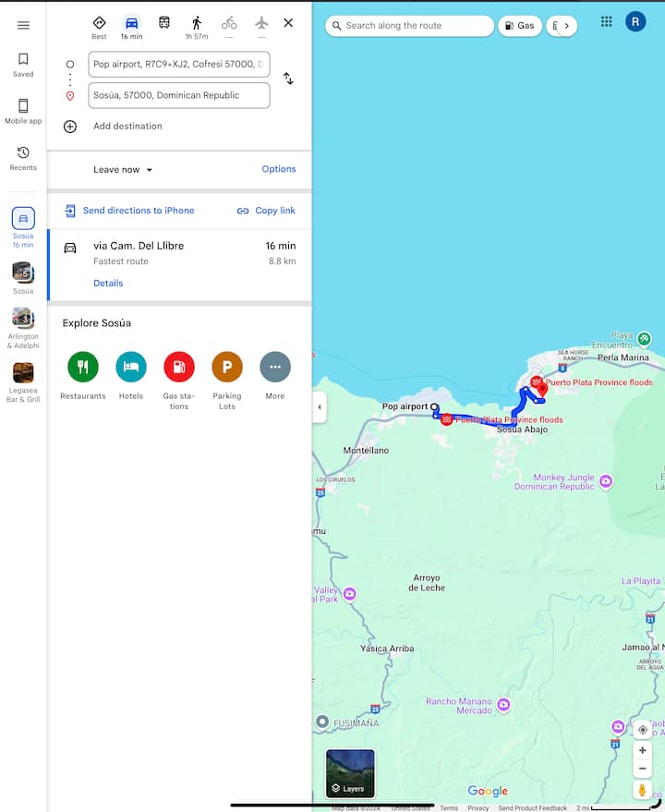The width and height of the screenshot is (665, 812).
Task: Open the Leave now dropdown
Action: pyautogui.click(x=123, y=170)
